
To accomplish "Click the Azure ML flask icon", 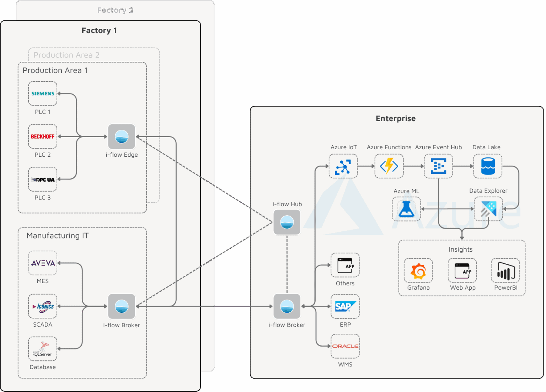I will [x=406, y=209].
